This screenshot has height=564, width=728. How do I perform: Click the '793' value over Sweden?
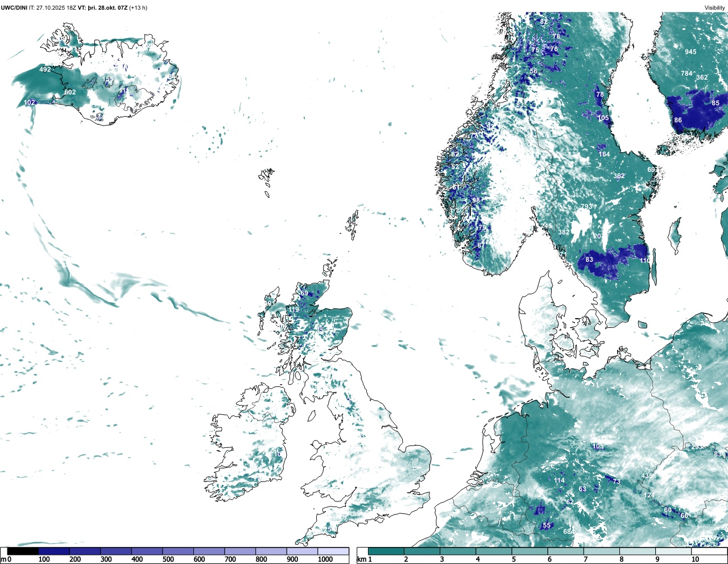click(586, 207)
